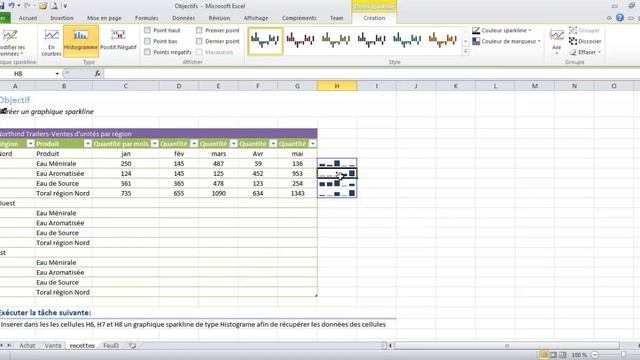Open the Insertion ribbon tab

tap(62, 18)
